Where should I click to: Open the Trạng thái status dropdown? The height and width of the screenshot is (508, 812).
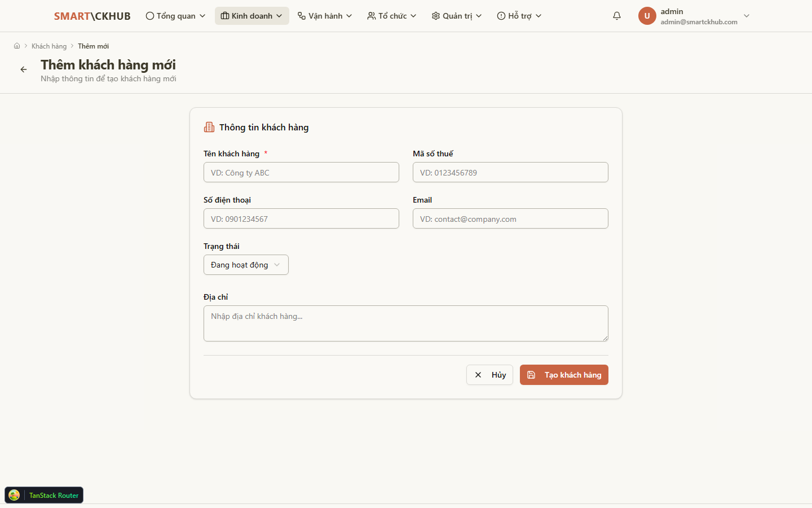246,265
